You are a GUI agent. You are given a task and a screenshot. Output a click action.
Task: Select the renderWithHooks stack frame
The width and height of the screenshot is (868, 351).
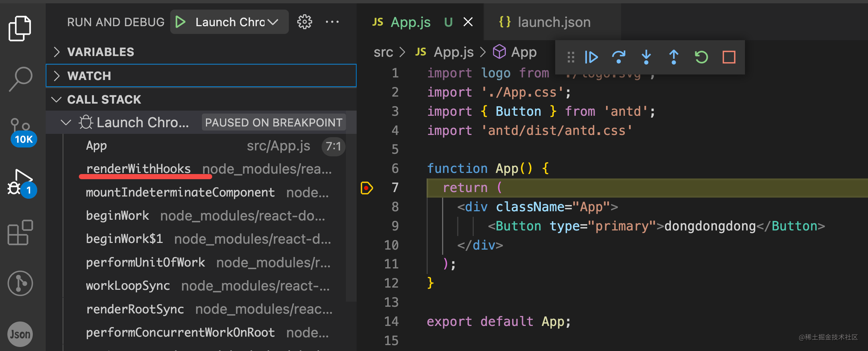tap(139, 169)
